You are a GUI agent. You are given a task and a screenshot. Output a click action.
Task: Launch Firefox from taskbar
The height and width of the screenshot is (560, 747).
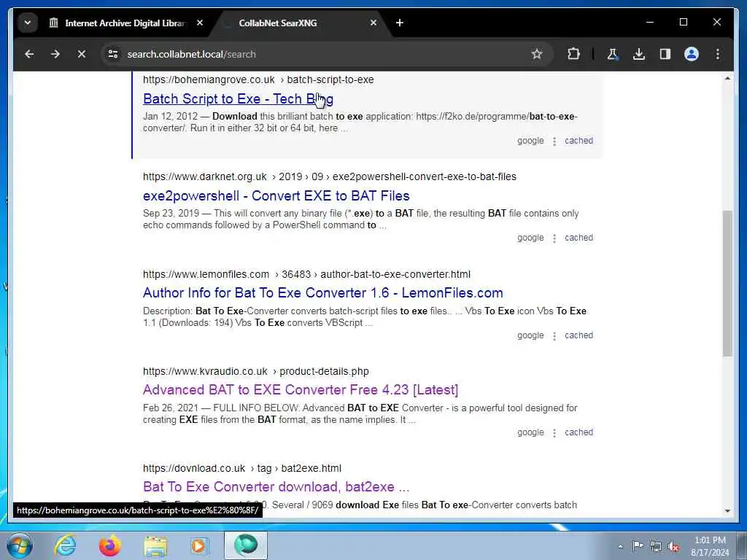(x=109, y=545)
